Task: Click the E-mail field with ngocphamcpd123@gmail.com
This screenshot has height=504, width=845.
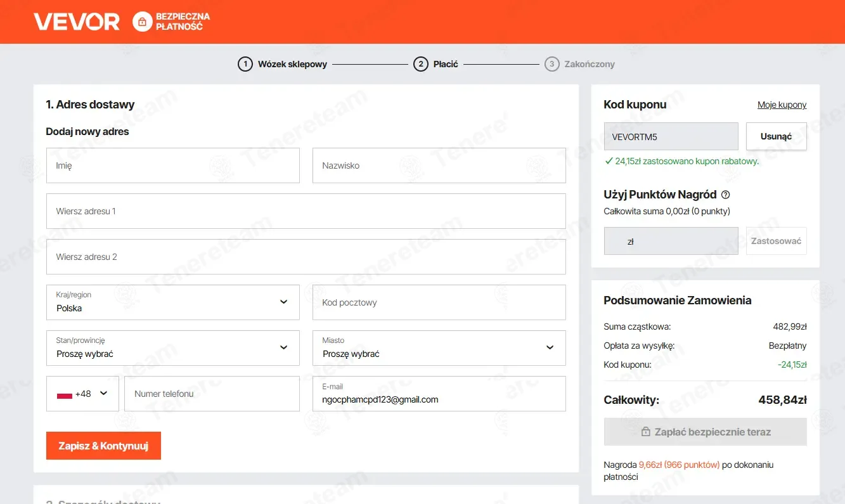Action: click(x=439, y=394)
